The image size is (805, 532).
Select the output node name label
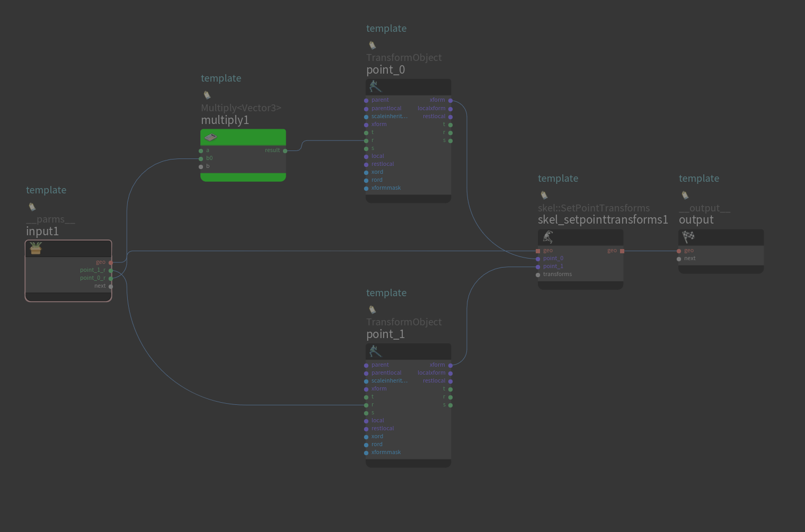[x=696, y=220]
